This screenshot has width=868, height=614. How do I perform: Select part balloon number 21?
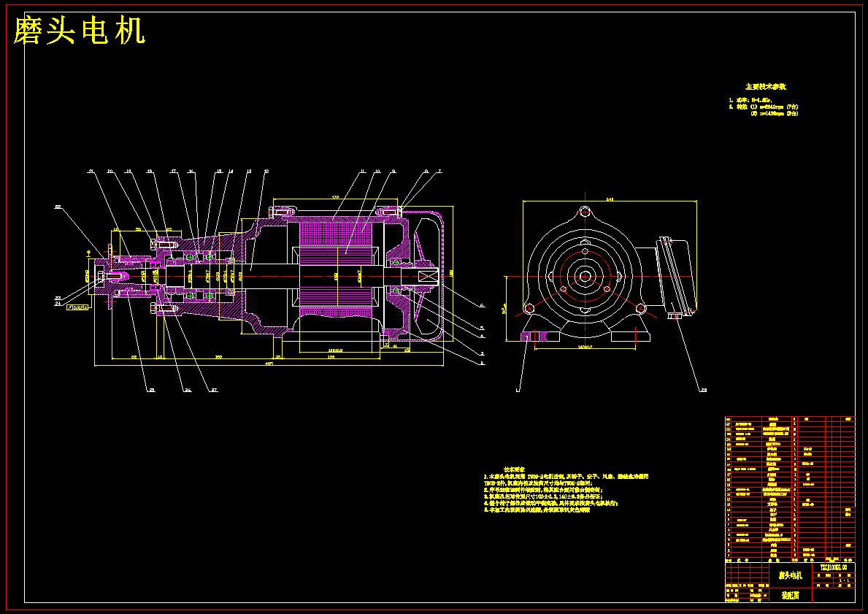click(x=91, y=172)
